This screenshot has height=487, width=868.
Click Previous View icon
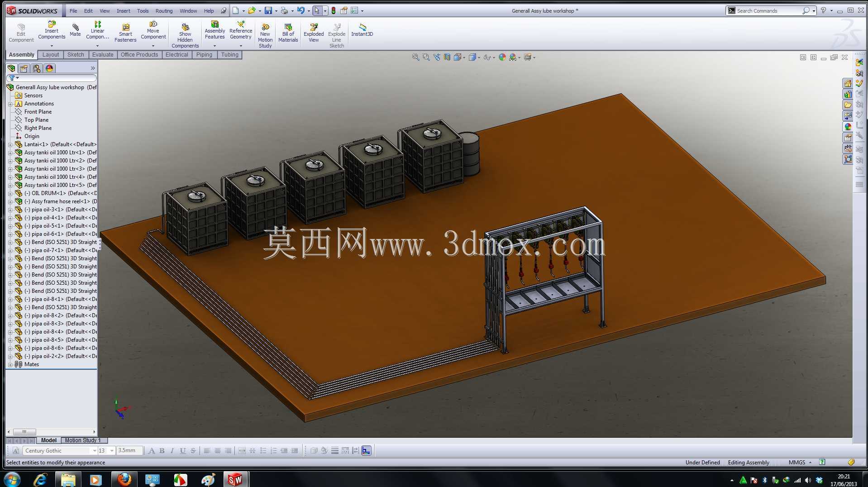(436, 57)
